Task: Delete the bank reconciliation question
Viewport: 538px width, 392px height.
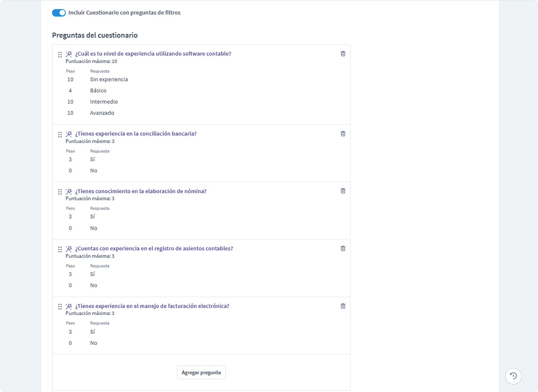Action: point(343,134)
